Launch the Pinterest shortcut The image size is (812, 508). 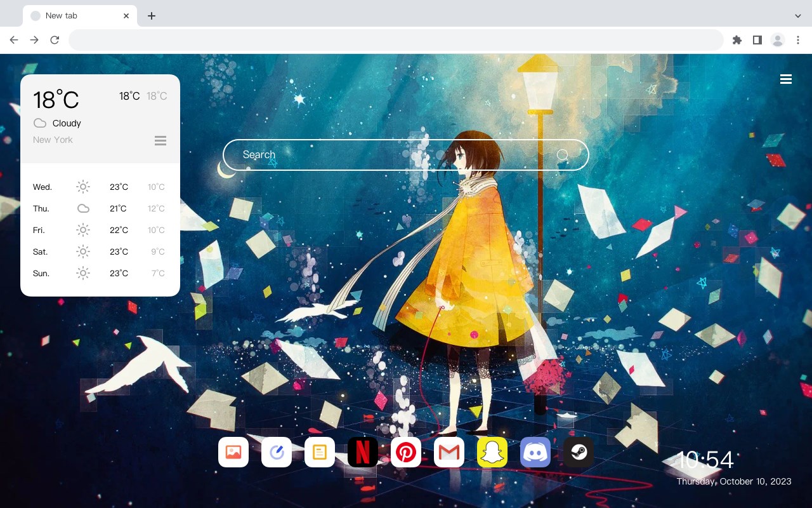click(x=406, y=452)
